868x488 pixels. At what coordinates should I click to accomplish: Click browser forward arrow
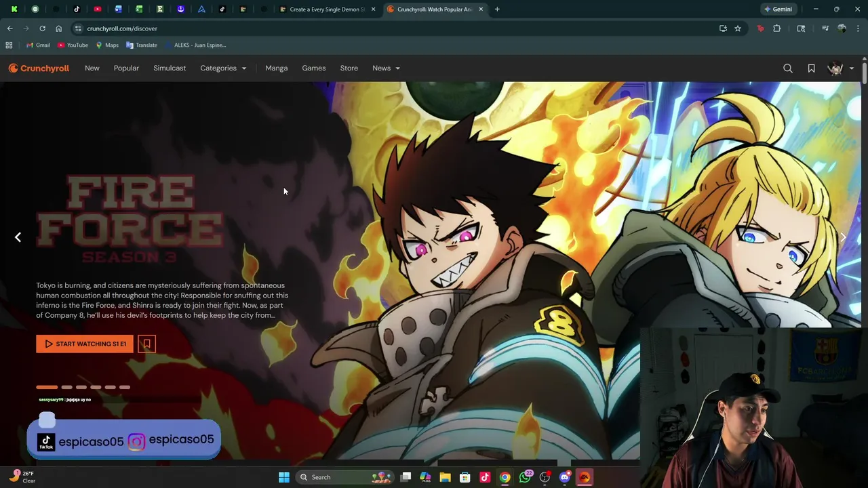(x=26, y=28)
